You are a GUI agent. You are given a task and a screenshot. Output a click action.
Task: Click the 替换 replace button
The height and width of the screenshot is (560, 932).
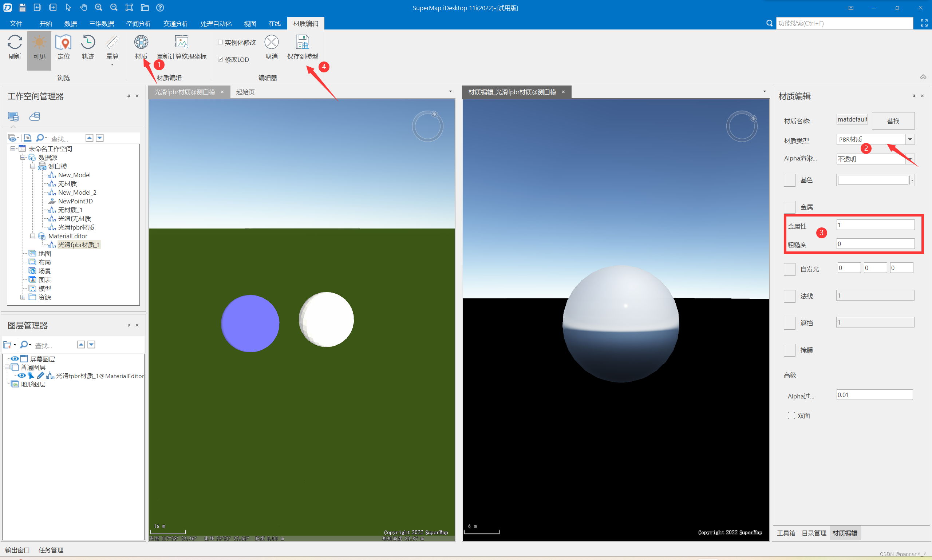click(893, 121)
